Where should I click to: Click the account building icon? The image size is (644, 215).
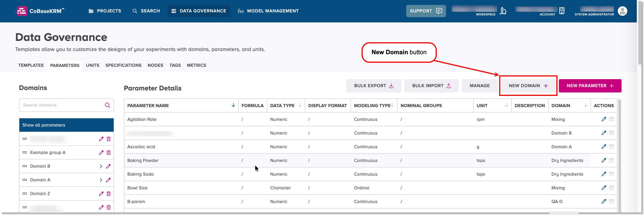562,11
